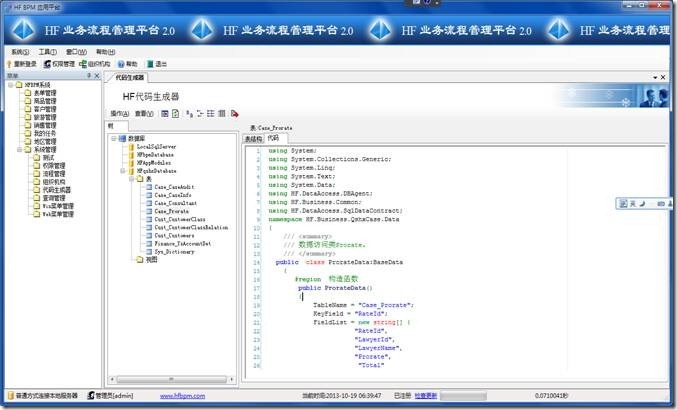Select the LocalSqlServer connection
The image size is (677, 410).
[x=153, y=147]
